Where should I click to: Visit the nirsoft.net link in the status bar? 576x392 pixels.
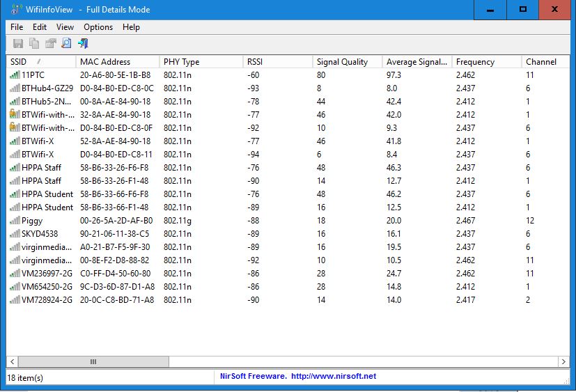click(333, 376)
